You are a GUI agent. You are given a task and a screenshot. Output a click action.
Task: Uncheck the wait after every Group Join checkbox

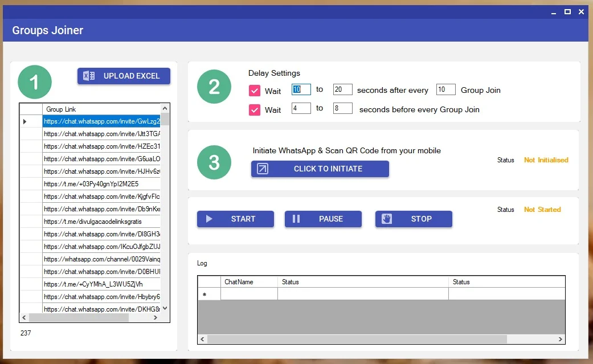pyautogui.click(x=255, y=91)
